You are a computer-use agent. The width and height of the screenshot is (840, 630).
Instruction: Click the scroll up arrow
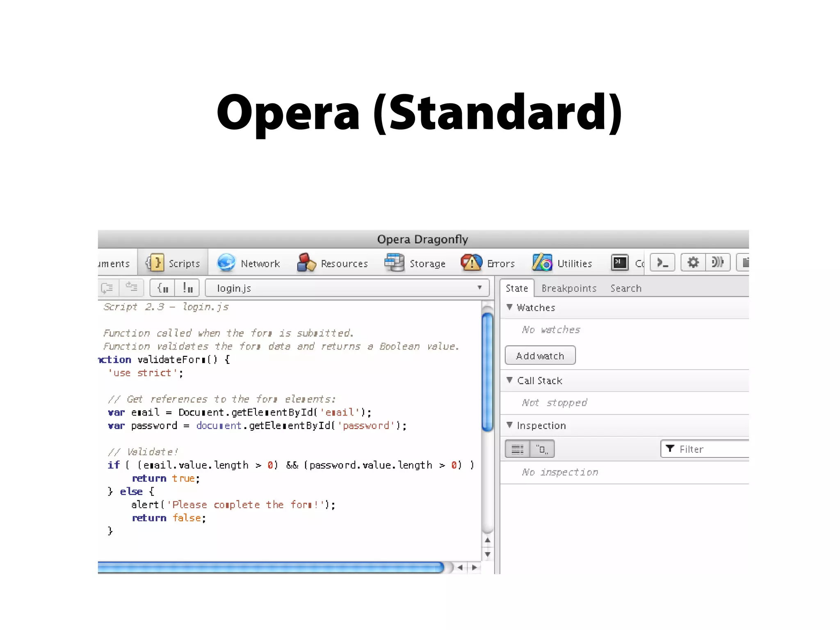pyautogui.click(x=487, y=541)
